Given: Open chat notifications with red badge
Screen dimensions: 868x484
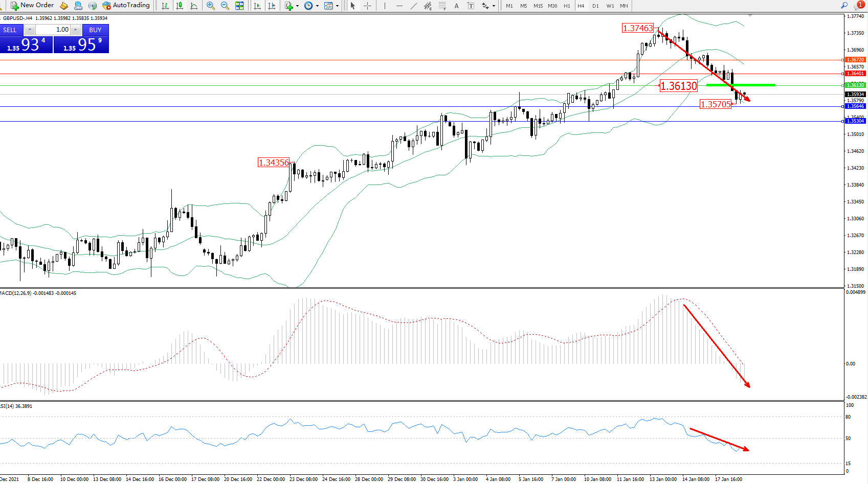Looking at the screenshot, I should (x=858, y=5).
